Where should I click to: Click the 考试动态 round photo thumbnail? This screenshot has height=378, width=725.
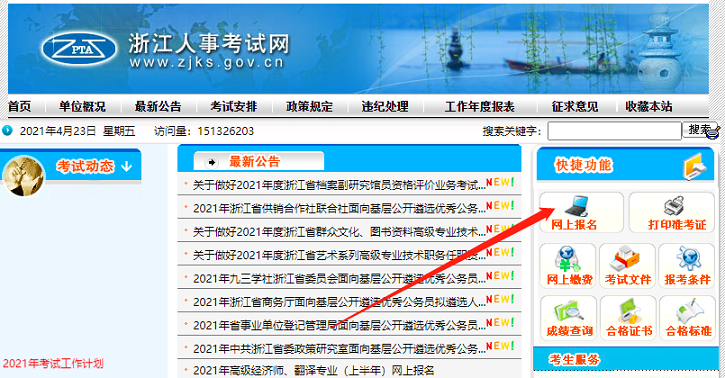(x=23, y=176)
